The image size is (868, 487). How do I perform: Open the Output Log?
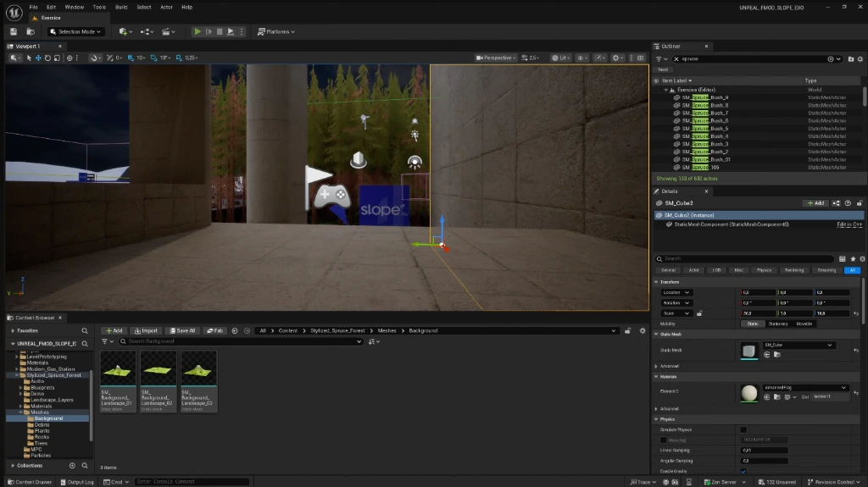(x=76, y=482)
